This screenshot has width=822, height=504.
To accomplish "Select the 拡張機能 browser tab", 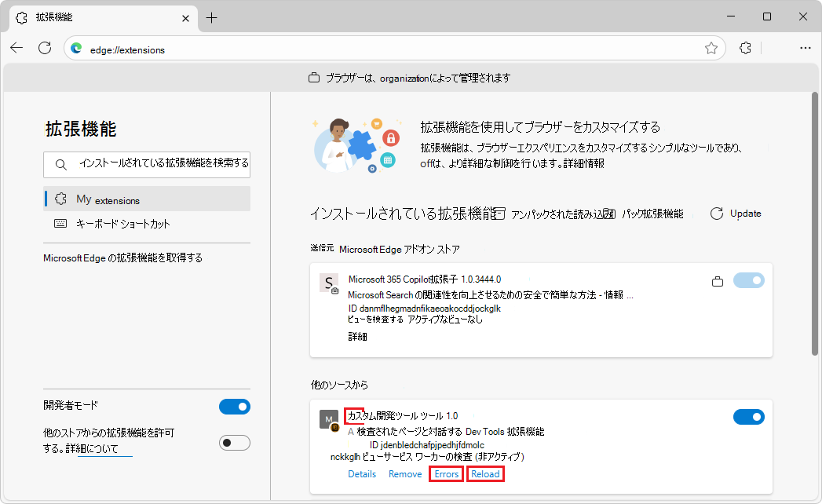I will (x=104, y=18).
